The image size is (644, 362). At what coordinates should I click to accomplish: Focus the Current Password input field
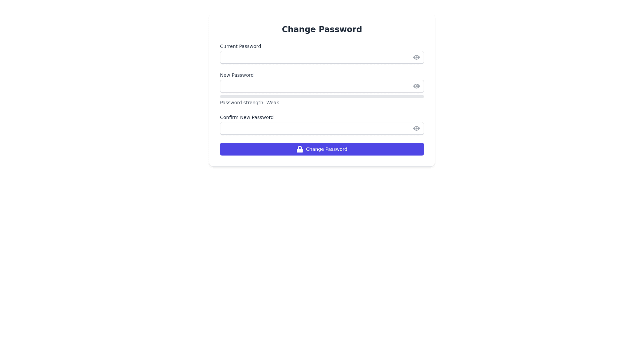coord(315,57)
